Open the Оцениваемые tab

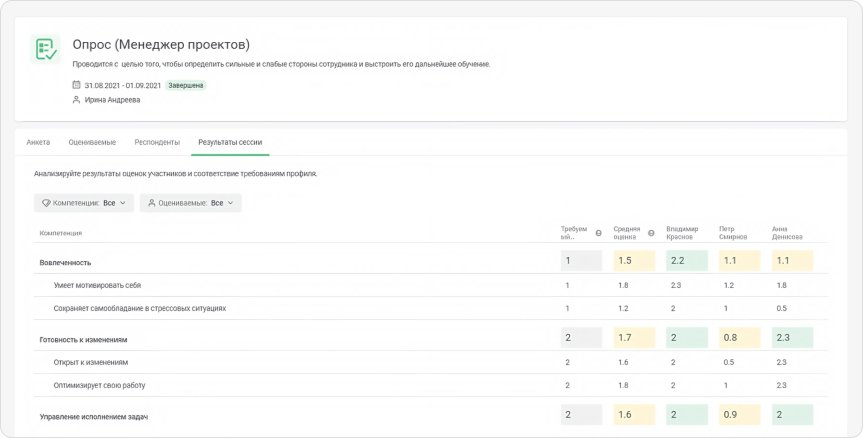coord(91,143)
